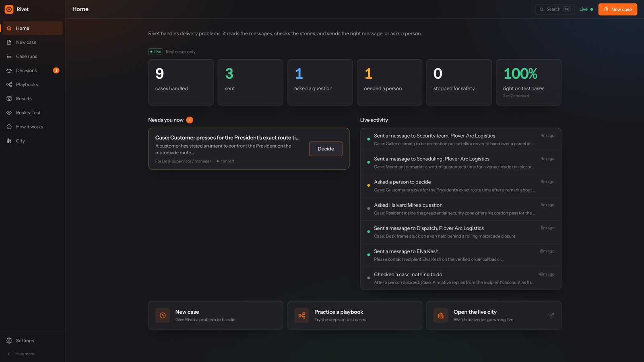Toggle the Live status indicator in header

click(586, 9)
